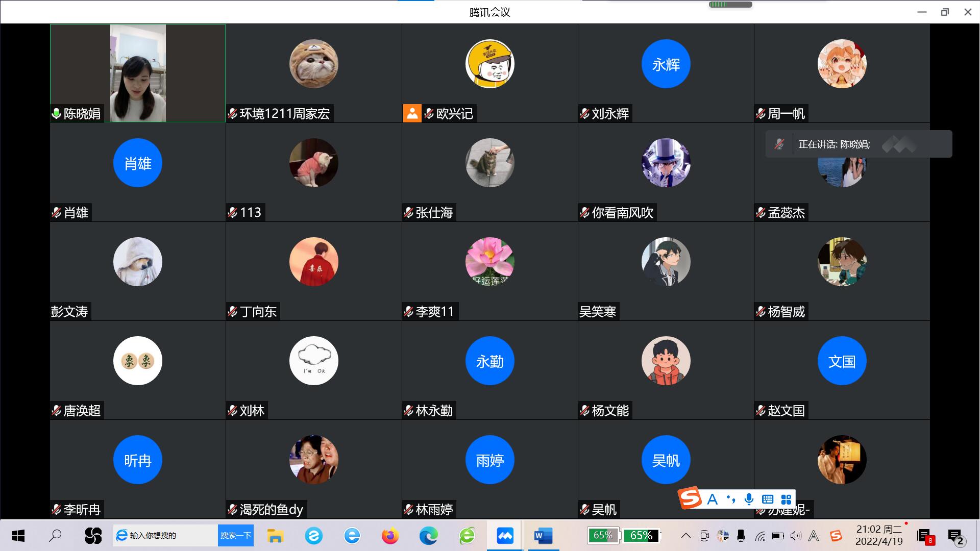This screenshot has height=551, width=980.
Task: Click 陈晓娟's green microphone indicator
Action: click(x=57, y=113)
